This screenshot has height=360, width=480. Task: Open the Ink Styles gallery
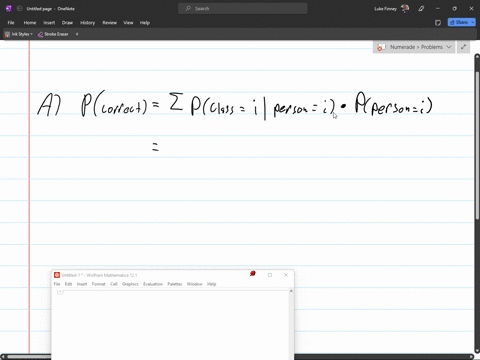(x=19, y=34)
